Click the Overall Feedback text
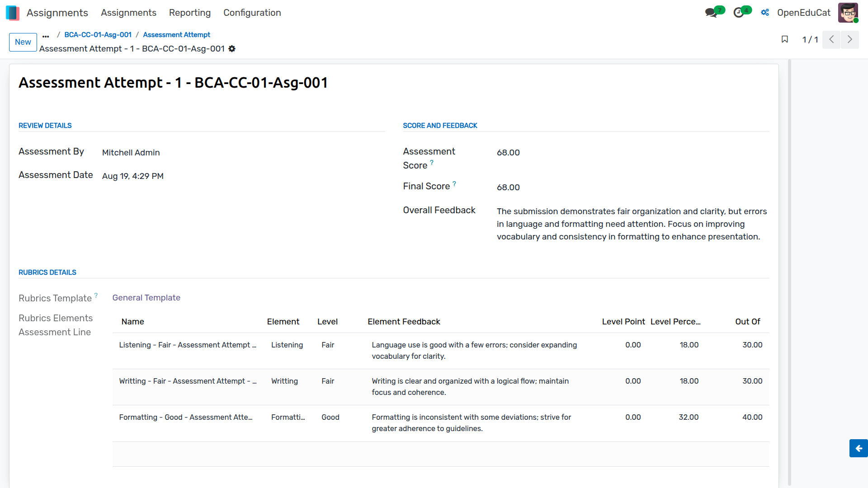The width and height of the screenshot is (868, 488). pos(632,224)
